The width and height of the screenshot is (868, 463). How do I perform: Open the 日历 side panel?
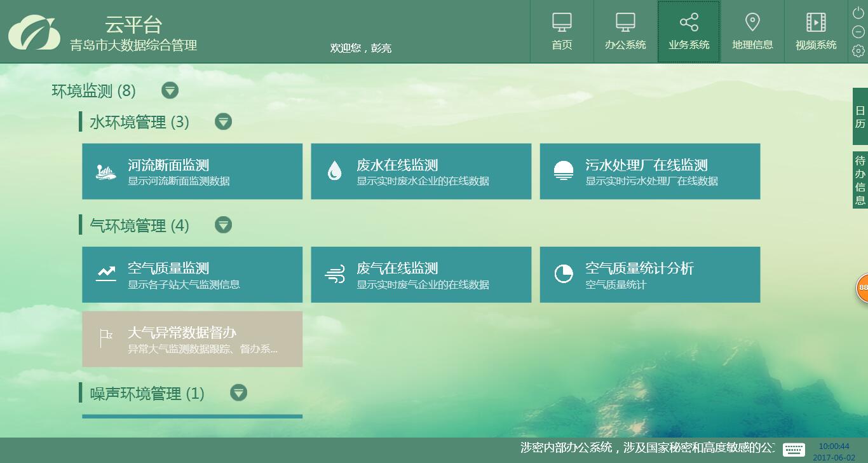pyautogui.click(x=860, y=117)
